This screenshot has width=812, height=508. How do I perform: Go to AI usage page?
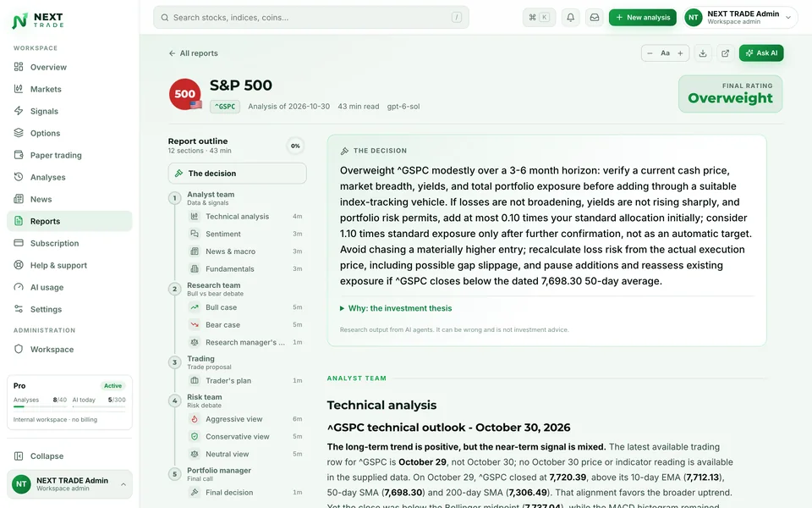click(x=69, y=287)
